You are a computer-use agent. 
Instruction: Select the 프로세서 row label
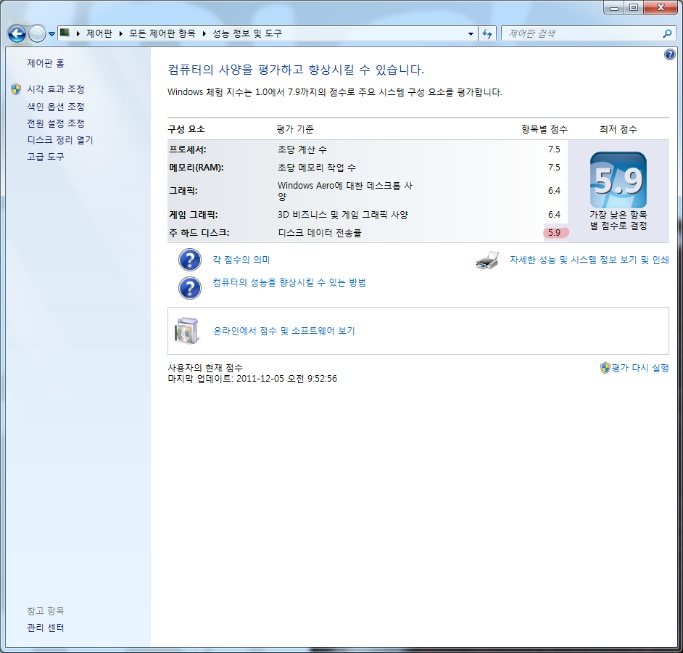point(188,149)
